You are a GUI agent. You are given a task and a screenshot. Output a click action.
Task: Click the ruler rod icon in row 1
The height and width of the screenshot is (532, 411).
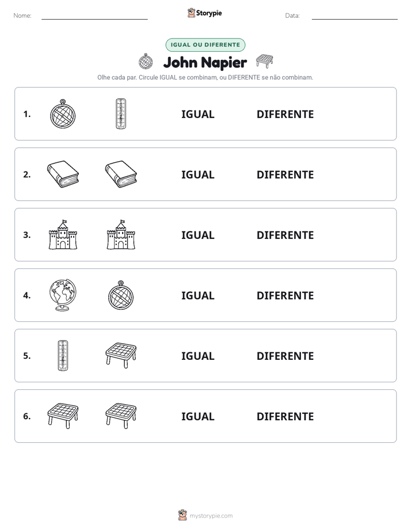pyautogui.click(x=121, y=113)
